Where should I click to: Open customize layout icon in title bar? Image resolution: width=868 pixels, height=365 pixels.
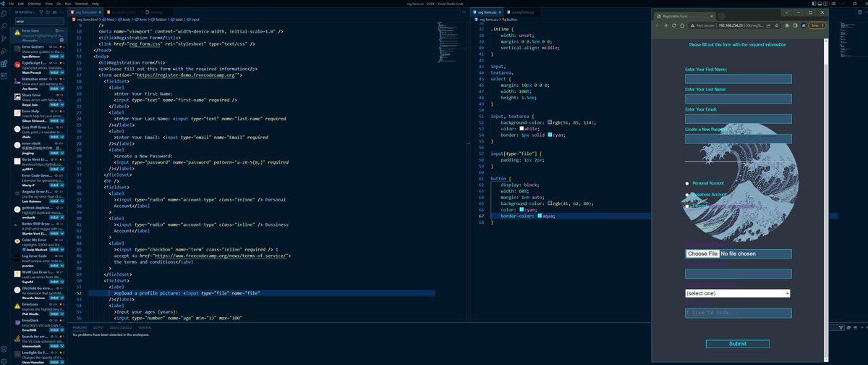pyautogui.click(x=833, y=4)
